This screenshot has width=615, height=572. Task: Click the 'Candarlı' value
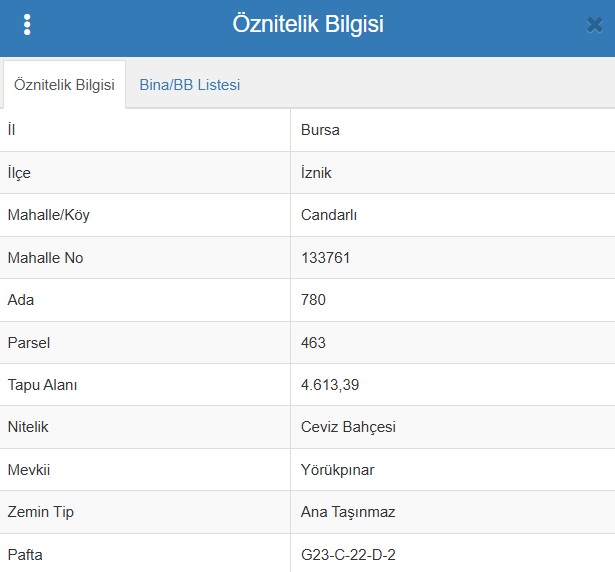329,215
